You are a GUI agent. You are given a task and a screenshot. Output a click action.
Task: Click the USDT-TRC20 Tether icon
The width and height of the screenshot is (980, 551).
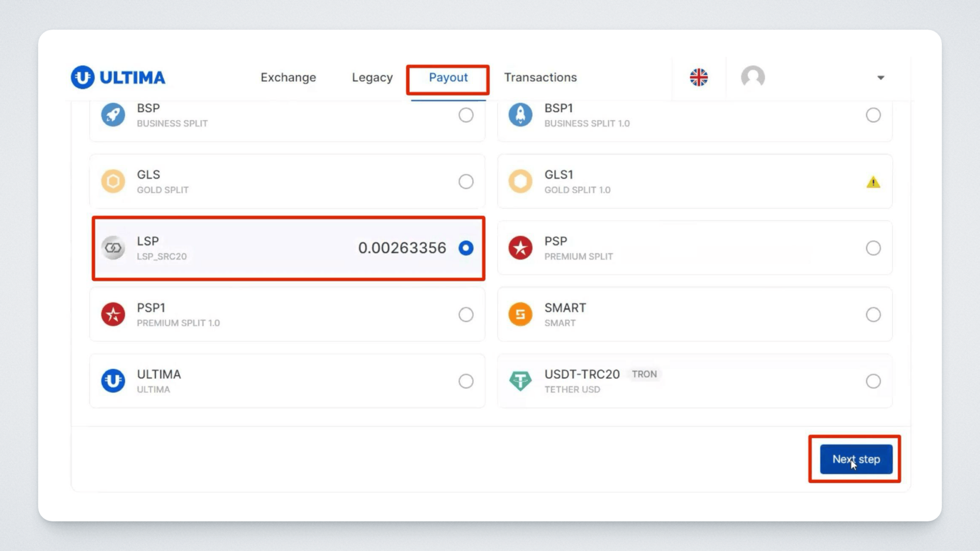click(x=520, y=381)
